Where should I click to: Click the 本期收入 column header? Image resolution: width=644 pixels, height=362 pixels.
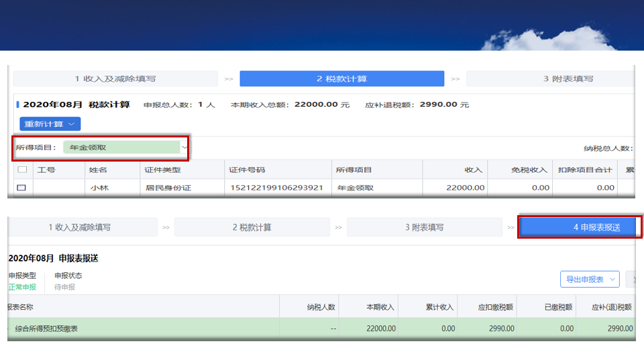380,307
